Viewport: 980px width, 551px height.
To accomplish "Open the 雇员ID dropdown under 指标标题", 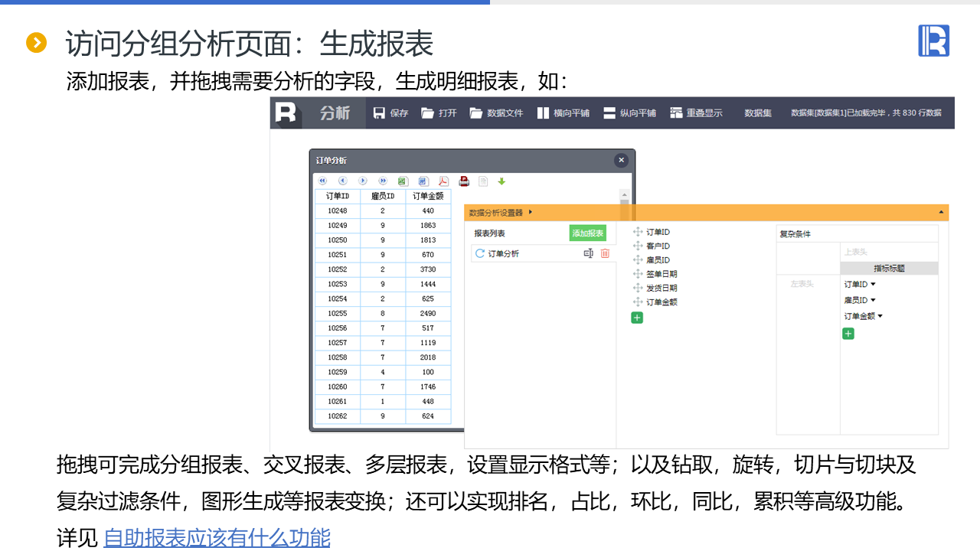I will click(x=873, y=301).
